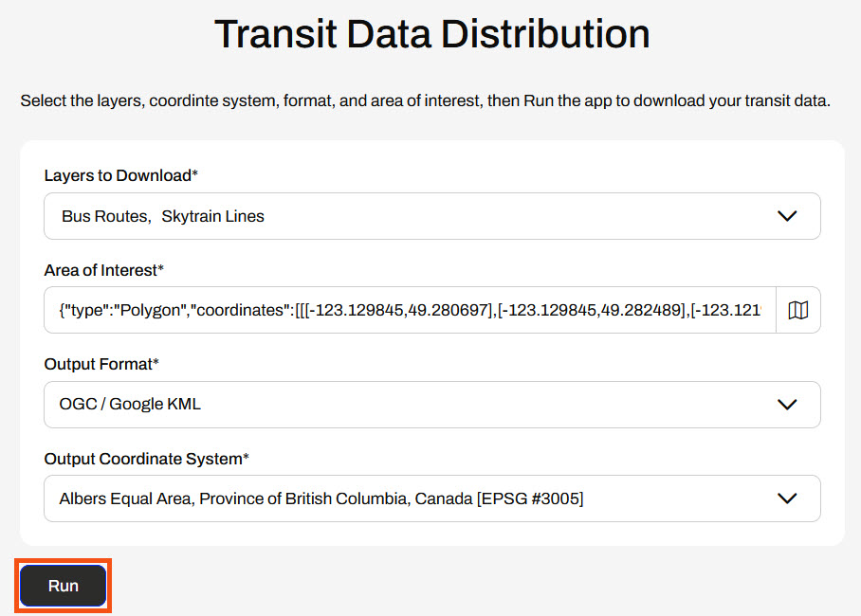Focus the Area of Interest polygon text field
This screenshot has height=616, width=861.
click(x=410, y=310)
